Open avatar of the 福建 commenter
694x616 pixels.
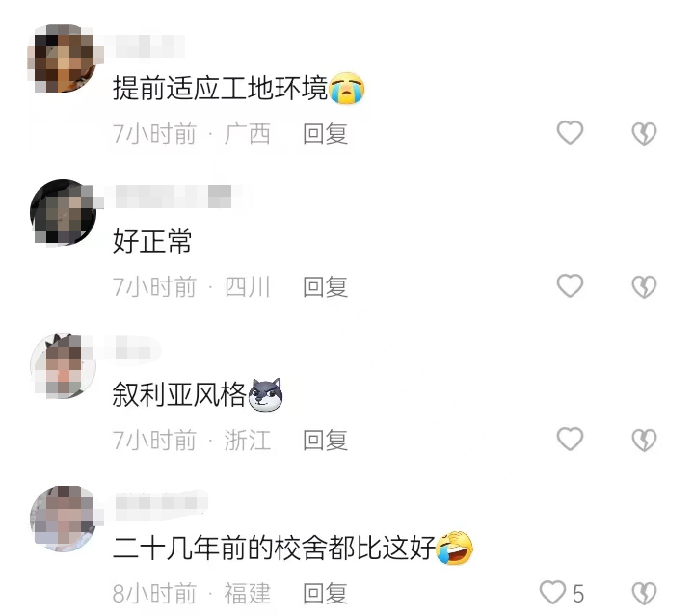63,519
